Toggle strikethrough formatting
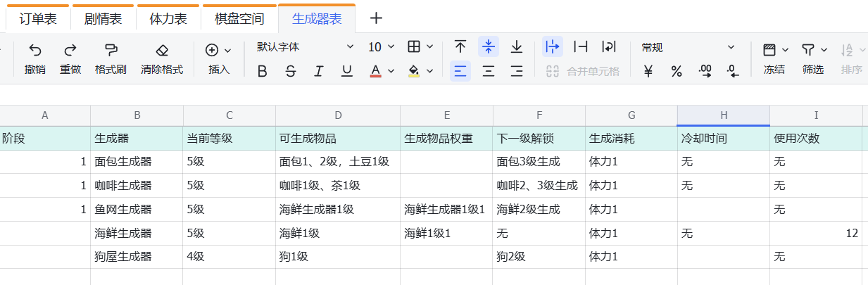The width and height of the screenshot is (868, 285). click(x=291, y=71)
